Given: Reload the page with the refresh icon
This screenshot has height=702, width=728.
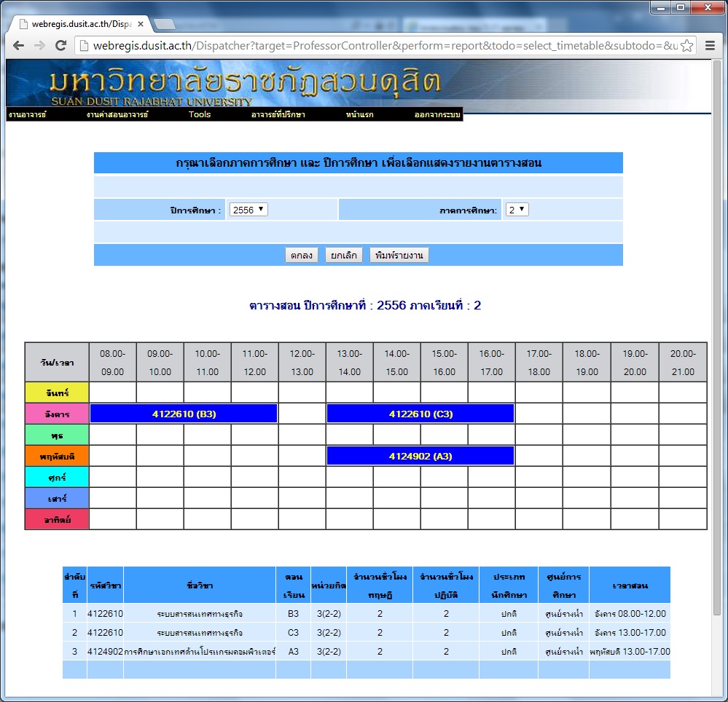Looking at the screenshot, I should (61, 45).
